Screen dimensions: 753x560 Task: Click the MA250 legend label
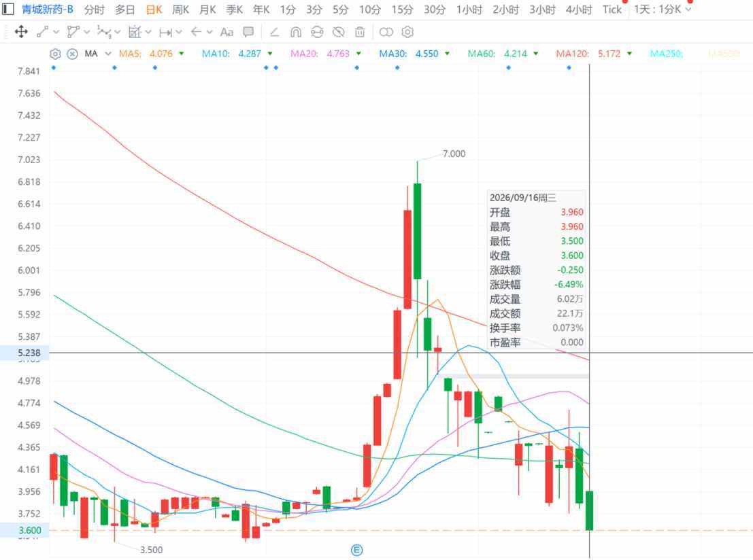click(x=666, y=54)
